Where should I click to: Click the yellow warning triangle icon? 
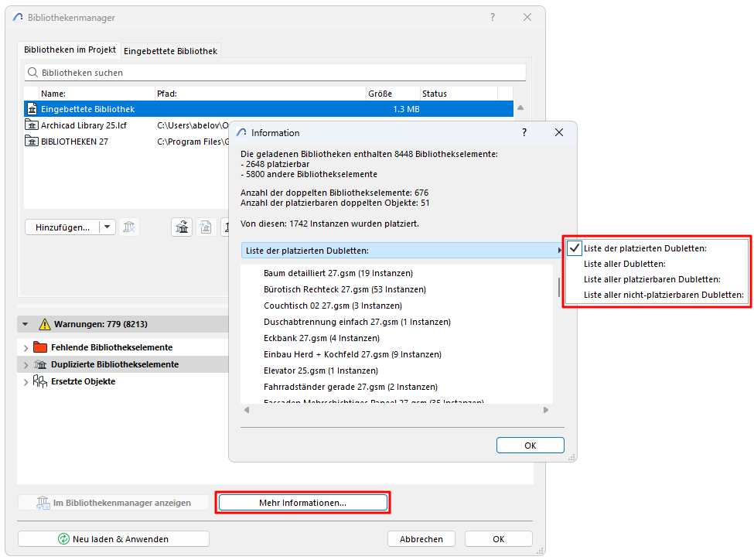(x=45, y=324)
